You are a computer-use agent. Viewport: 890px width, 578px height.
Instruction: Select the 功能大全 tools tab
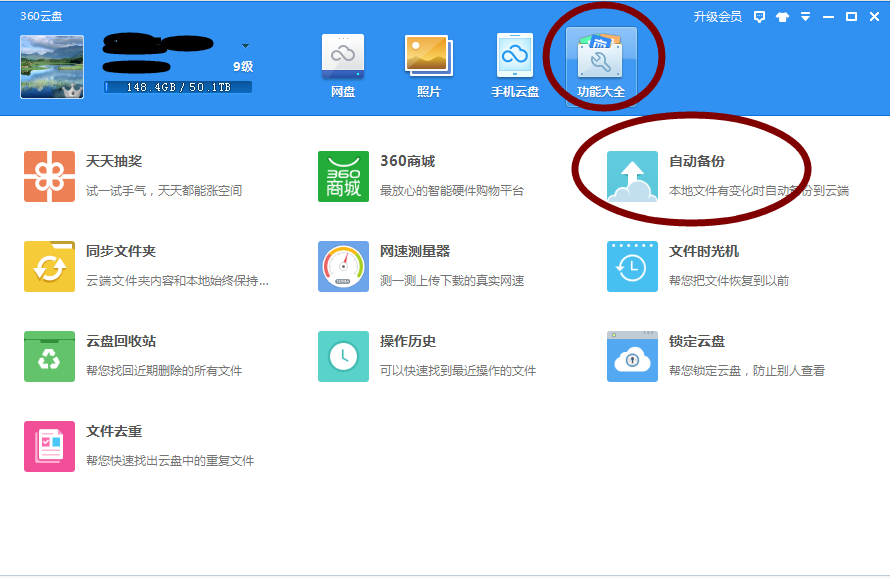pos(601,66)
